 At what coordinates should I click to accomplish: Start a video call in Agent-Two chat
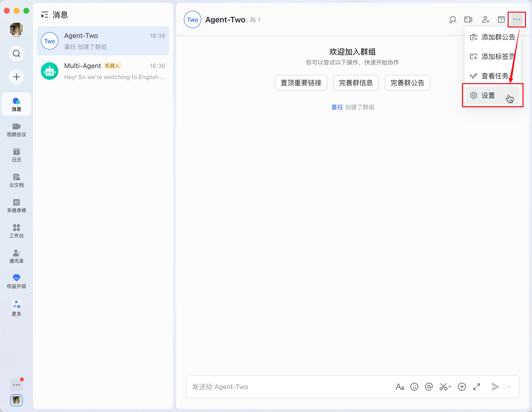click(x=468, y=19)
